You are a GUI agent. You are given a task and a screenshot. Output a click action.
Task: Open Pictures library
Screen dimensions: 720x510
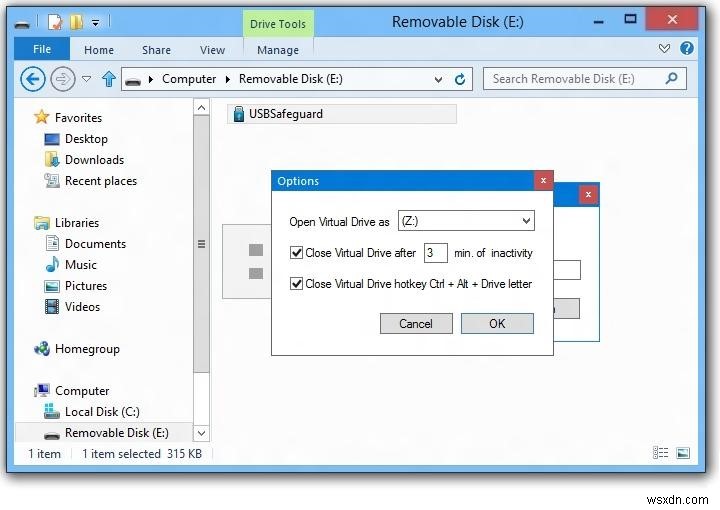pos(86,286)
